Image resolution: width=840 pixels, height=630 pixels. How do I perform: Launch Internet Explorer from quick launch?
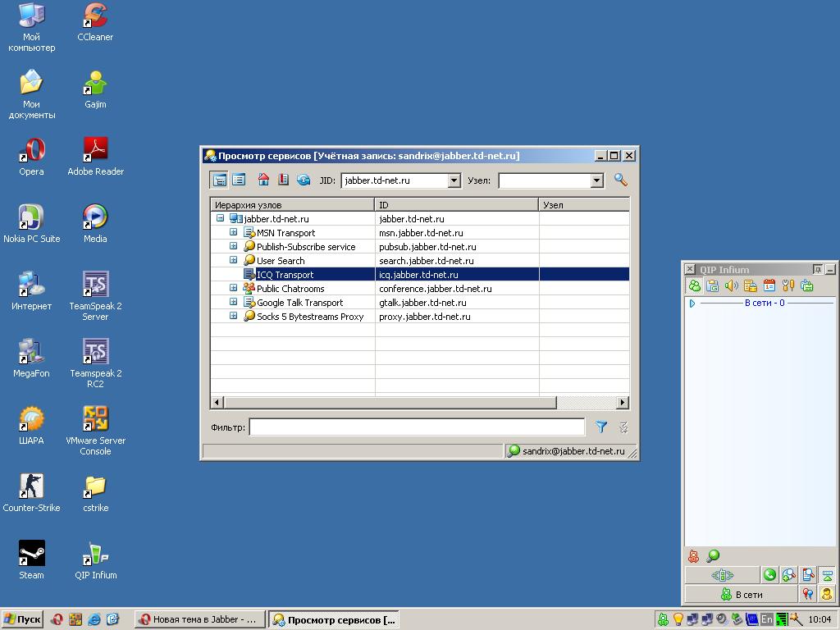pos(94,620)
